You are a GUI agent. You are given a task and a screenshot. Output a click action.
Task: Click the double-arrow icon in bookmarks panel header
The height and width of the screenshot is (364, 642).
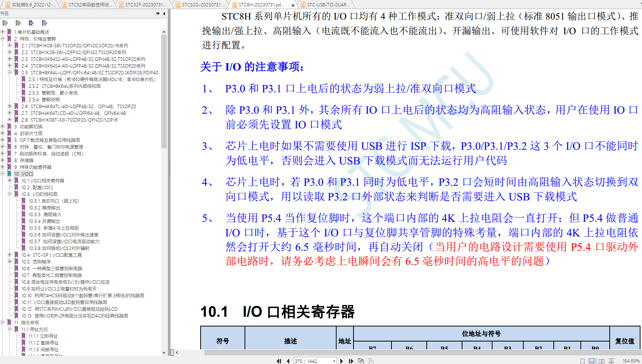[x=158, y=14]
